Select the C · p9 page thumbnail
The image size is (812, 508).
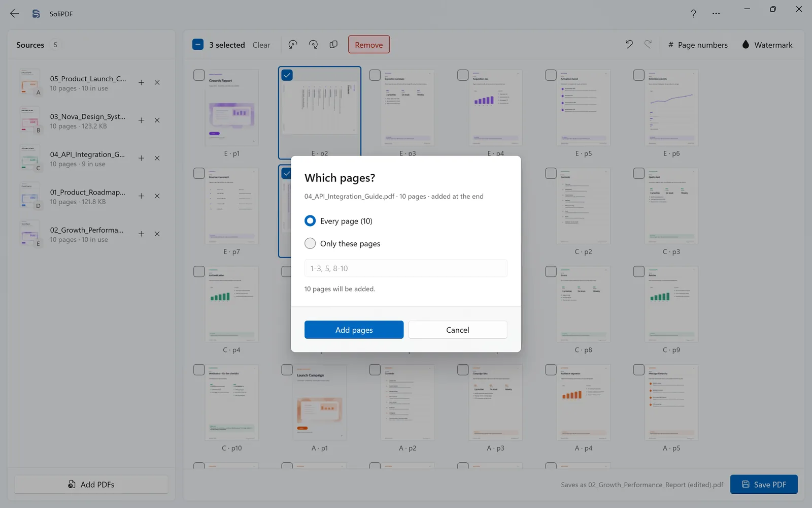[671, 304]
